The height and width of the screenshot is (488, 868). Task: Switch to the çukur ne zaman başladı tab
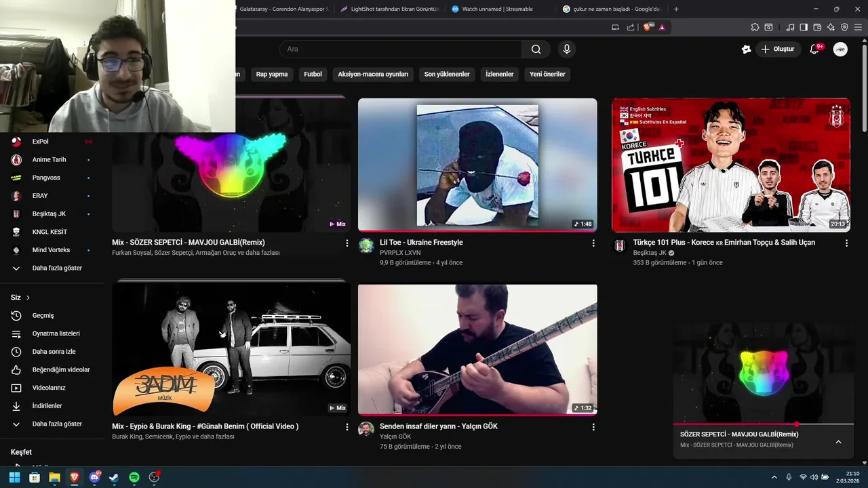(611, 9)
